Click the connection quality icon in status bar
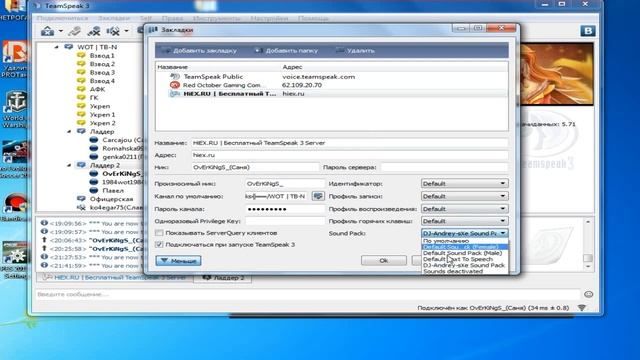 coord(582,308)
